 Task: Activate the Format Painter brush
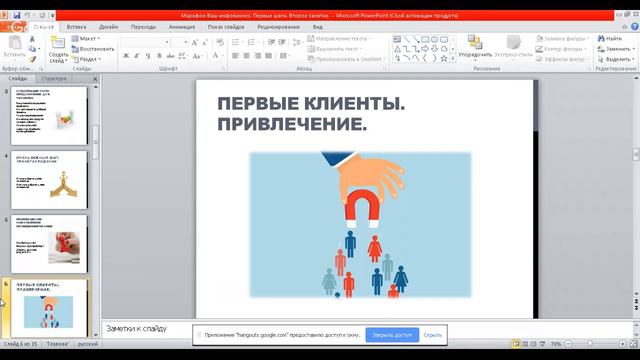[x=32, y=59]
